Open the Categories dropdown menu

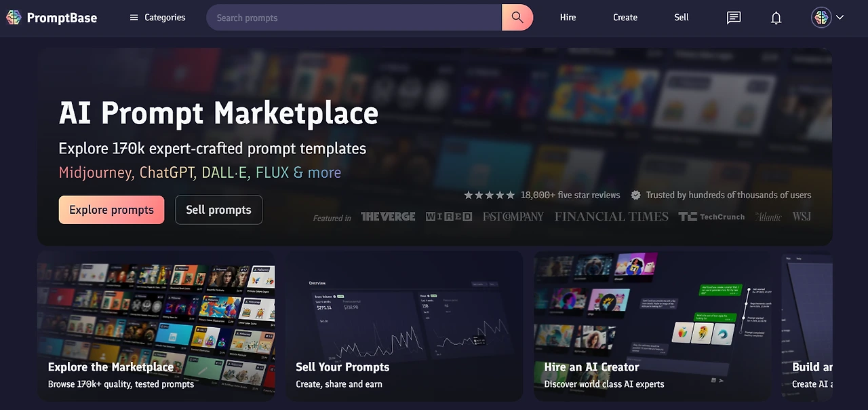click(x=157, y=18)
